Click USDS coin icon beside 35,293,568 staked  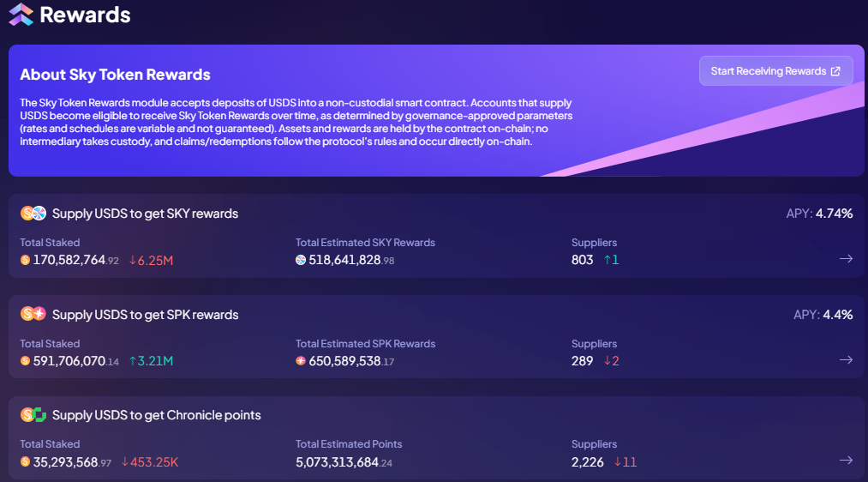25,462
